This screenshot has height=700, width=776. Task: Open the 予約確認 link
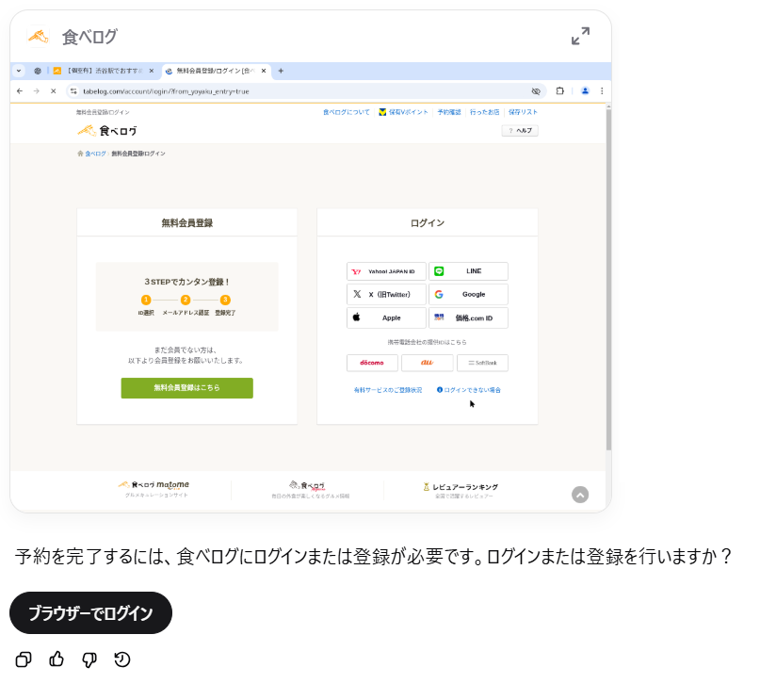click(449, 112)
